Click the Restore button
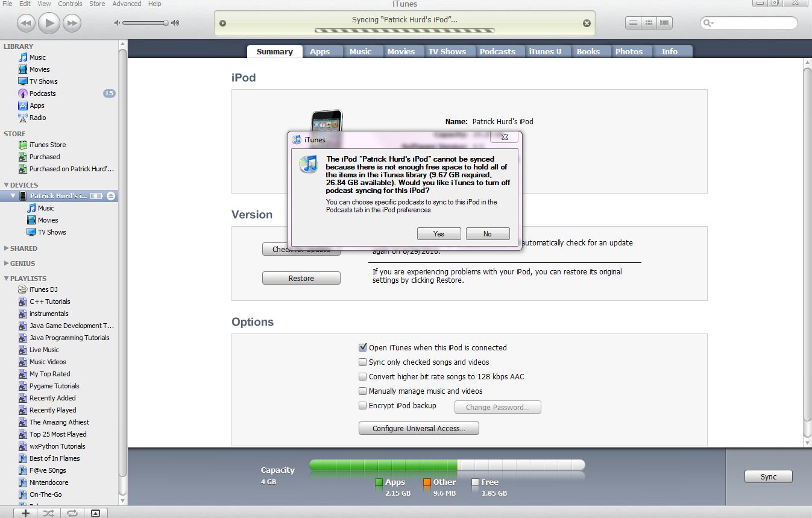Image resolution: width=812 pixels, height=518 pixels. click(301, 279)
